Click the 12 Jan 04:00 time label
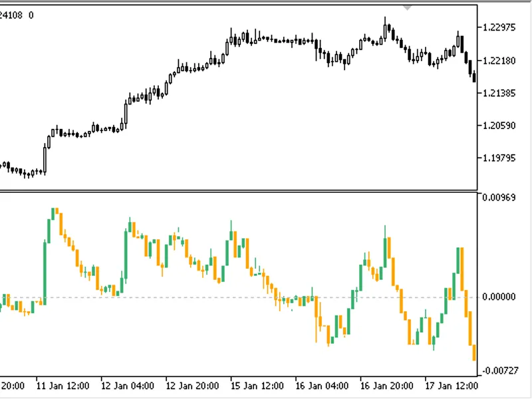 tap(128, 386)
